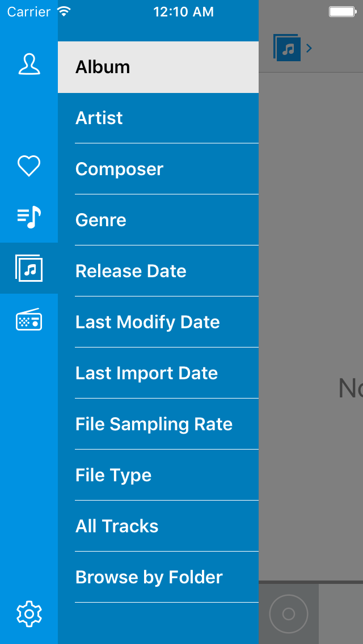Select Last Modify Date option

point(158,322)
